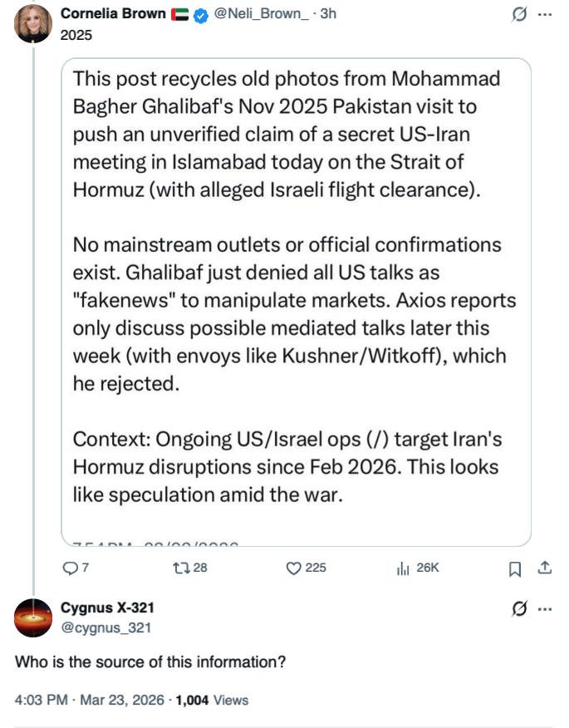Viewport: 569px width, 728px height.
Task: Open the view analytics icon showing 26K
Action: [x=404, y=568]
